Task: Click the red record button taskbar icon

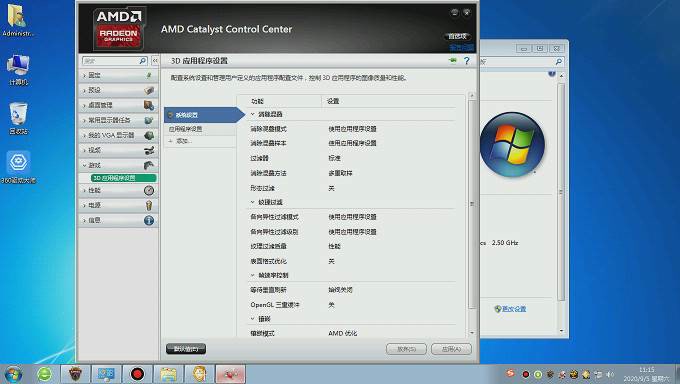Action: tap(137, 374)
